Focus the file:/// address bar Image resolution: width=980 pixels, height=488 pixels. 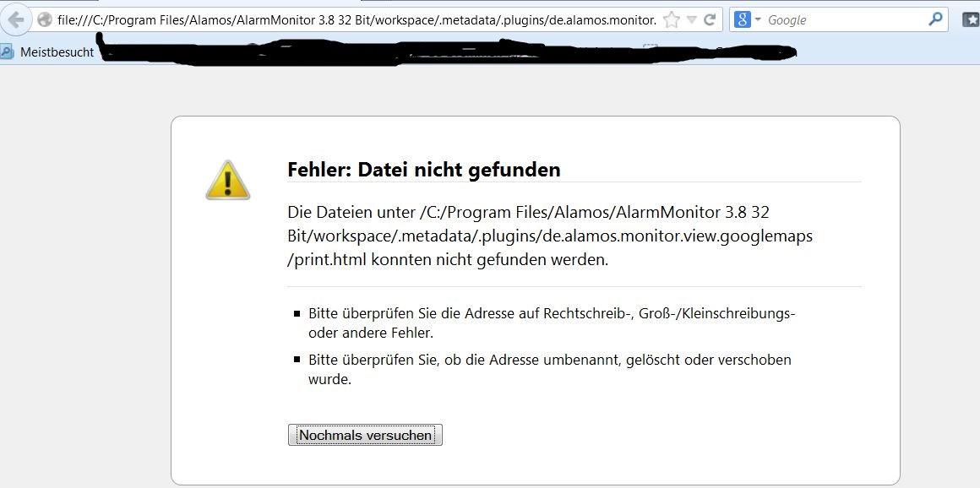tap(355, 20)
